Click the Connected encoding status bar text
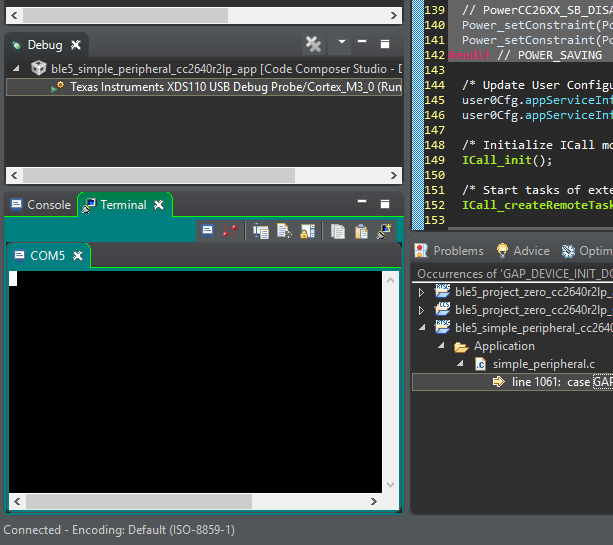613x545 pixels. (119, 530)
